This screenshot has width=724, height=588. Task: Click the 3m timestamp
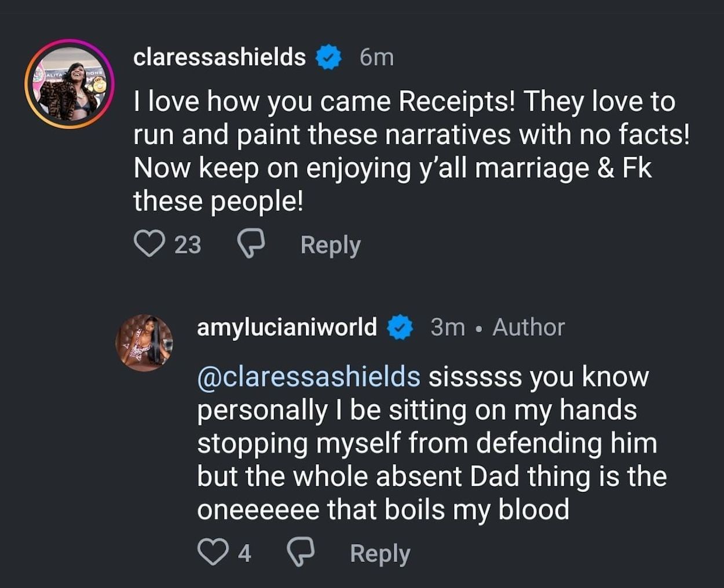[x=448, y=328]
